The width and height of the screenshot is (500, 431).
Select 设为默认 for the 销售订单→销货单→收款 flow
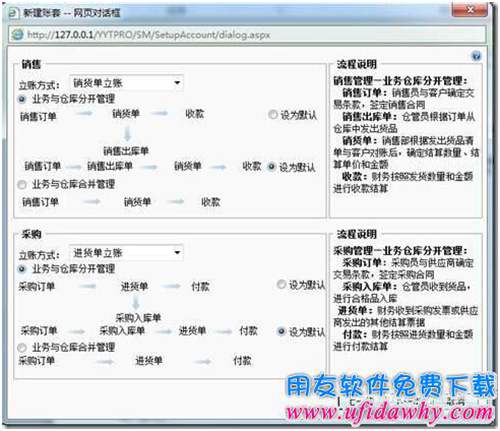tap(273, 115)
